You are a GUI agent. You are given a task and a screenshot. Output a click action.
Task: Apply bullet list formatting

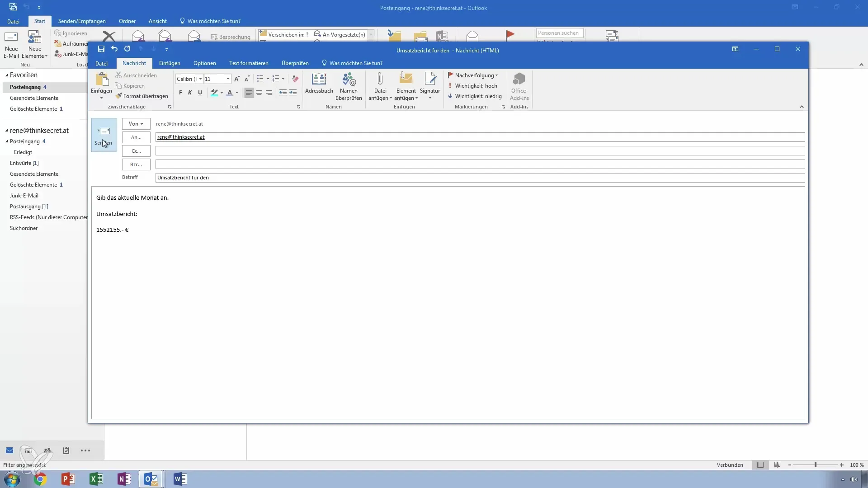coord(260,79)
